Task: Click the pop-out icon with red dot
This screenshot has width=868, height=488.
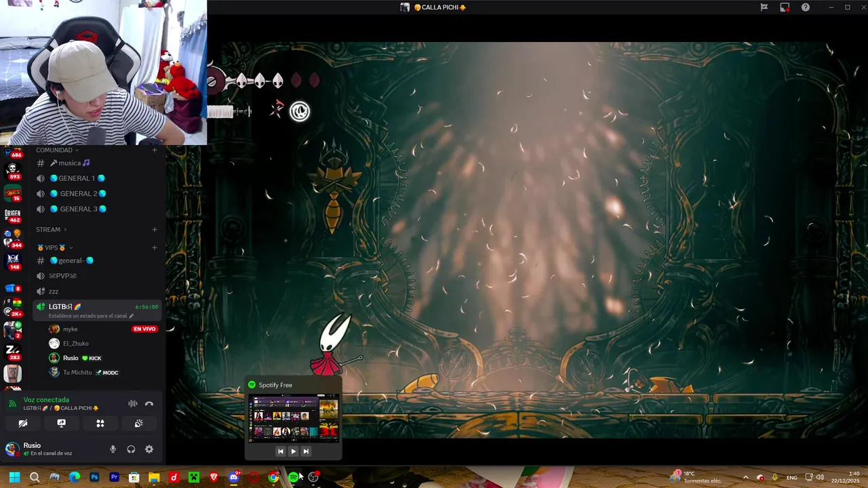Action: [785, 7]
